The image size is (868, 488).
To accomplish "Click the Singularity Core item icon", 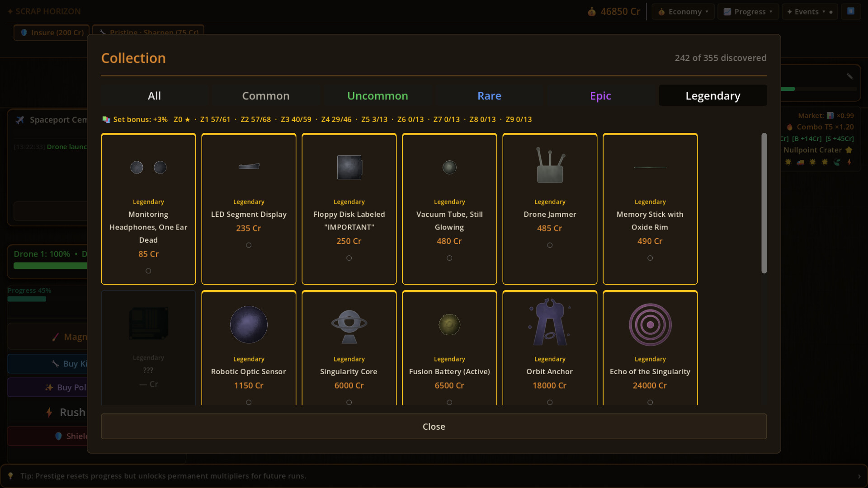I will 349,326.
